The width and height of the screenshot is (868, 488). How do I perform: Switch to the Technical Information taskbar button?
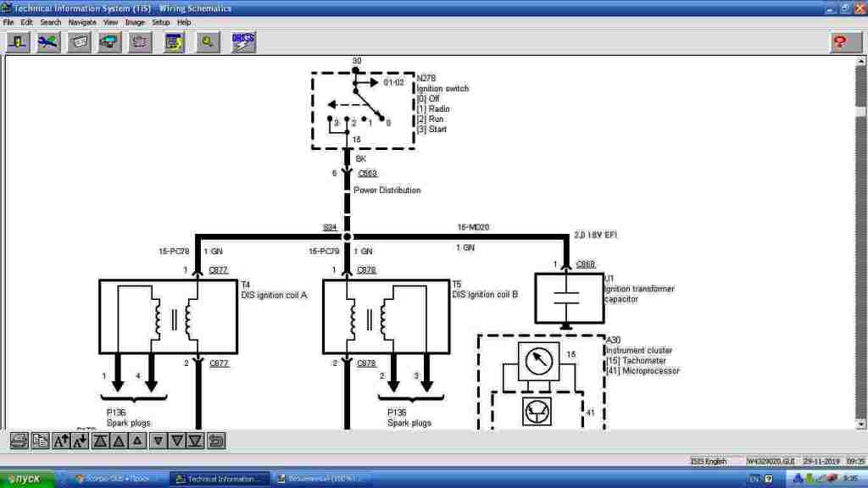pos(220,479)
